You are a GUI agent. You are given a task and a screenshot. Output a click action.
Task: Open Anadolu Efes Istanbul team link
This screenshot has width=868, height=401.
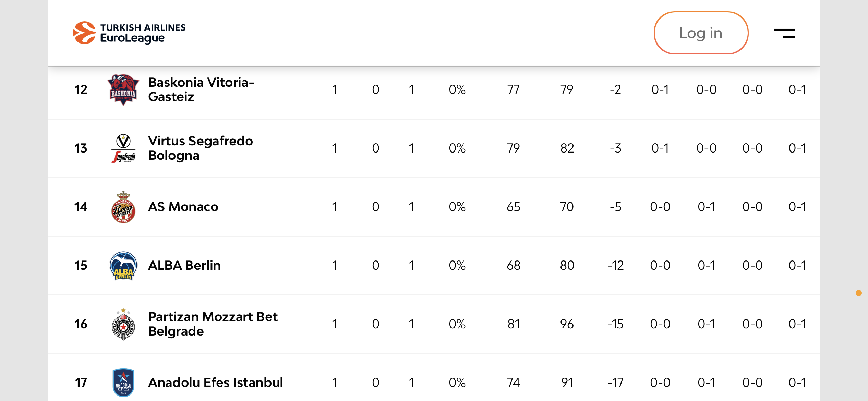point(216,382)
